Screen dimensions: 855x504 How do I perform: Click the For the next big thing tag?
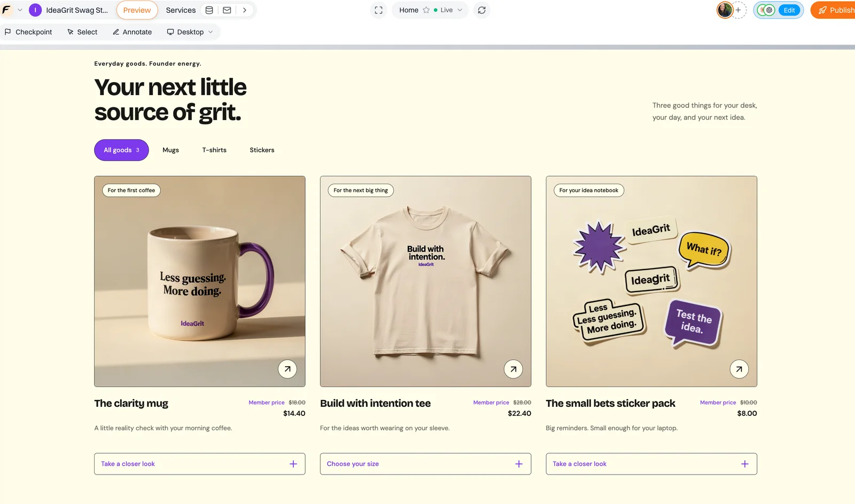(x=361, y=190)
